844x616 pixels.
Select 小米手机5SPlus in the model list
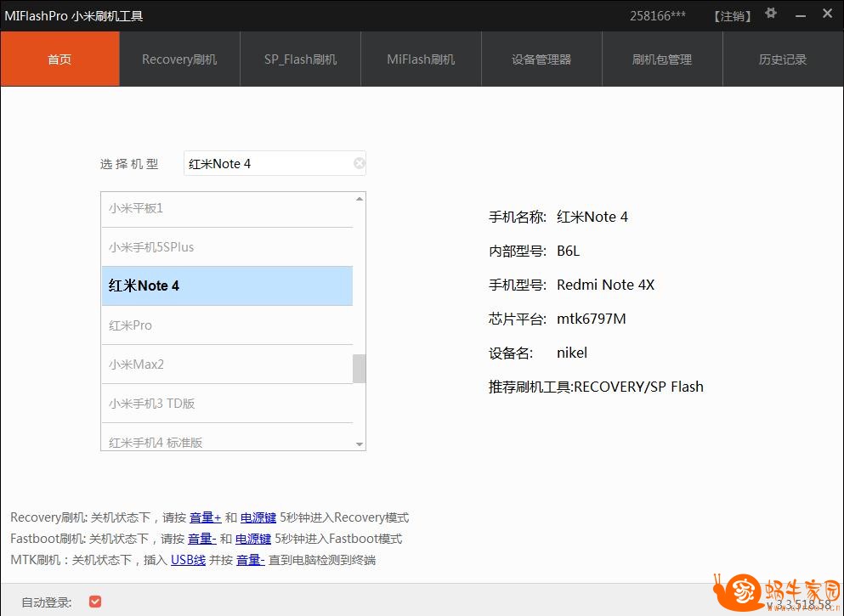(227, 247)
